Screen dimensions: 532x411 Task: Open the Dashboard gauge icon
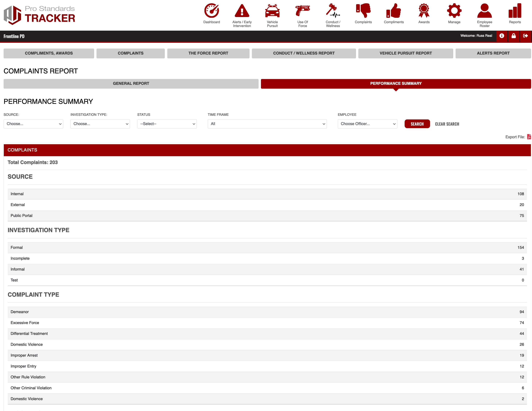click(211, 11)
